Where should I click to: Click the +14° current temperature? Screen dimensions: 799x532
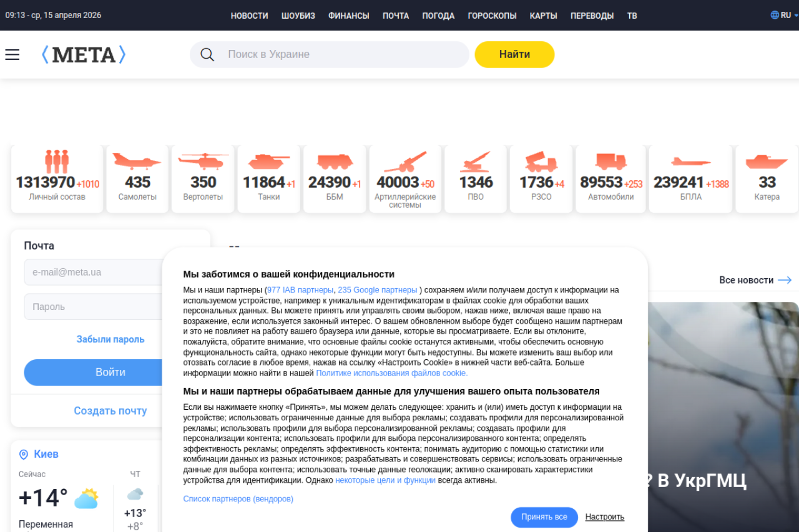43,498
